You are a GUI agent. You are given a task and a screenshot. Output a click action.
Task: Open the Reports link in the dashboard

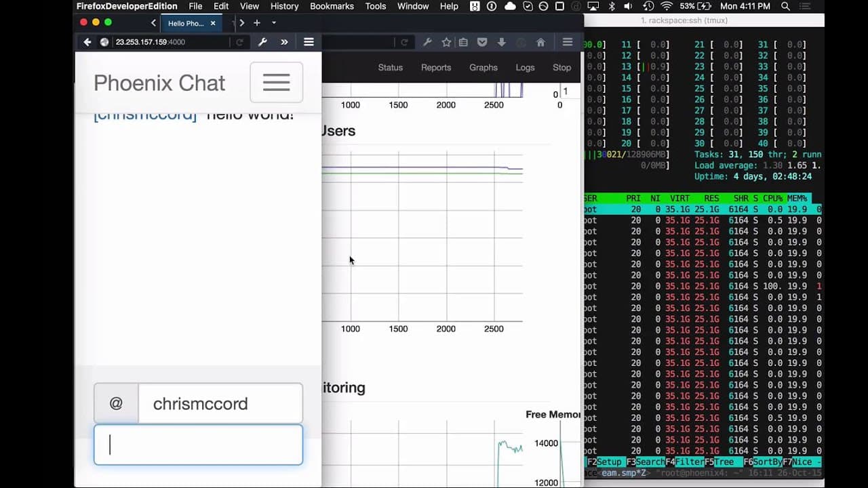436,68
